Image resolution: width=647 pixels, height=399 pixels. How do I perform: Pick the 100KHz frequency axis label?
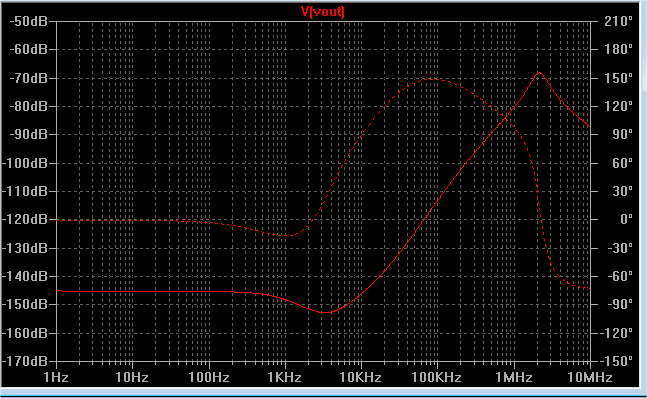pos(437,377)
